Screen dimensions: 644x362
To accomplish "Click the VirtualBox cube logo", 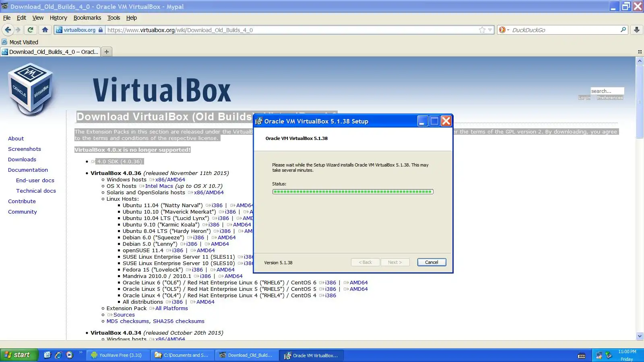I will [x=31, y=89].
